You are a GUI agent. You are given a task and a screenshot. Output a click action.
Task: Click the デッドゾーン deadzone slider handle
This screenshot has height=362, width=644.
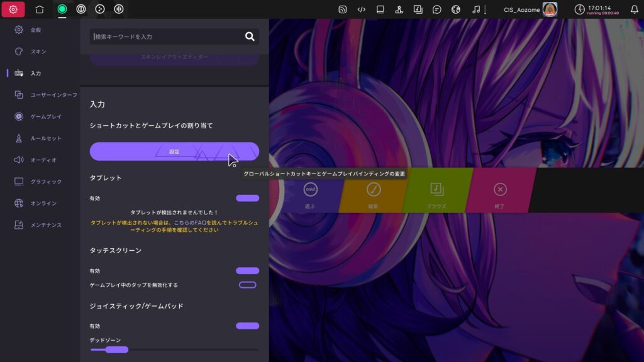[116, 349]
